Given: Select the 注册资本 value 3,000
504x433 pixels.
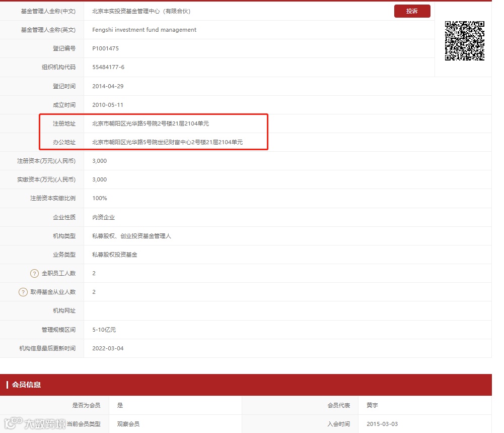Looking at the screenshot, I should [99, 161].
